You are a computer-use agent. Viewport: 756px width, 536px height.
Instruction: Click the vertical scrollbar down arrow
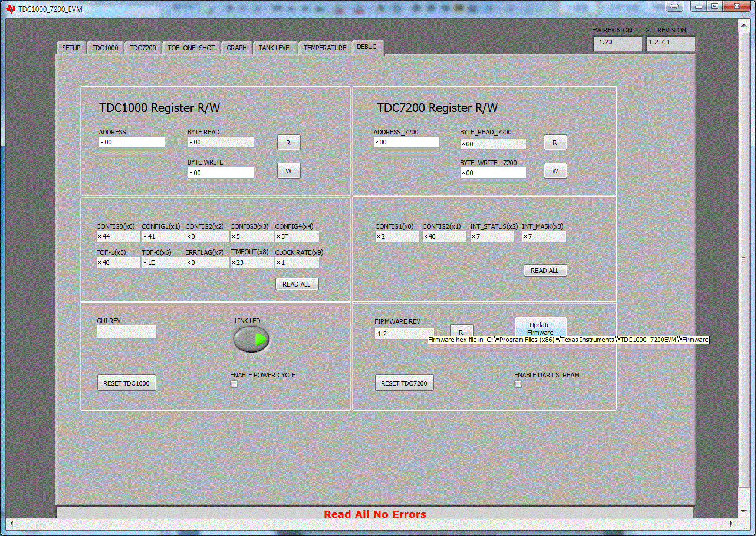click(x=744, y=511)
